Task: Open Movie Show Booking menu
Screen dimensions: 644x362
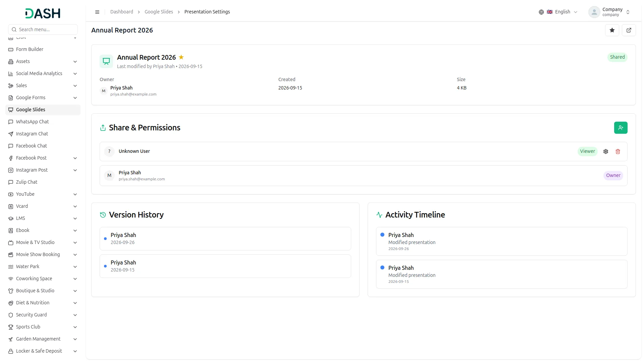Action: [43, 254]
